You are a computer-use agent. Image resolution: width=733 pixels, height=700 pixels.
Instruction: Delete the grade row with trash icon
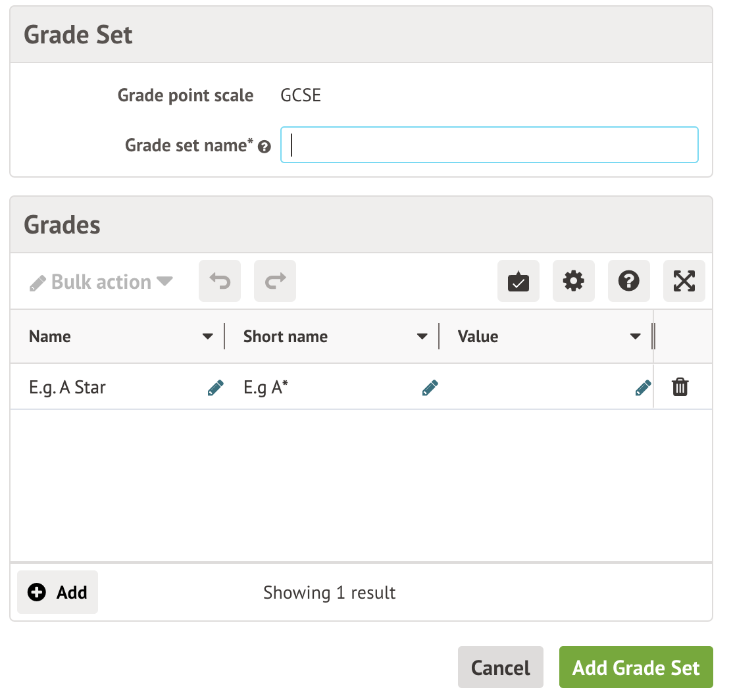pos(680,387)
